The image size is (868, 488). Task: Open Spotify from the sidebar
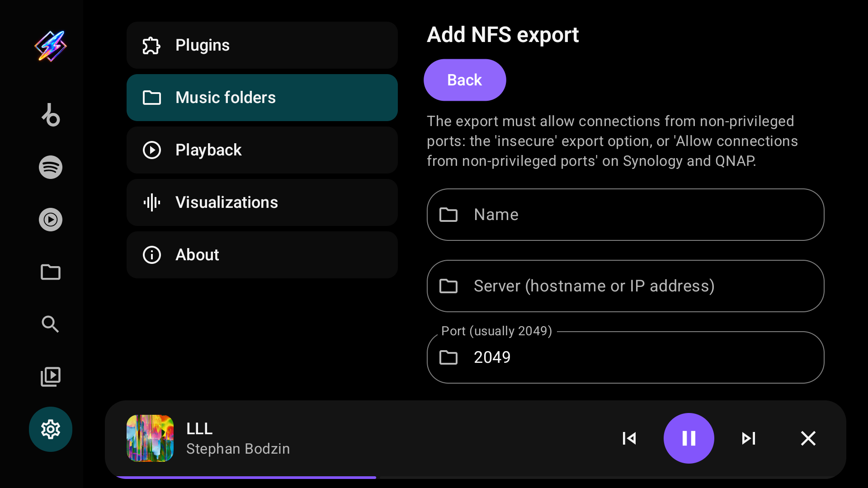tap(51, 167)
